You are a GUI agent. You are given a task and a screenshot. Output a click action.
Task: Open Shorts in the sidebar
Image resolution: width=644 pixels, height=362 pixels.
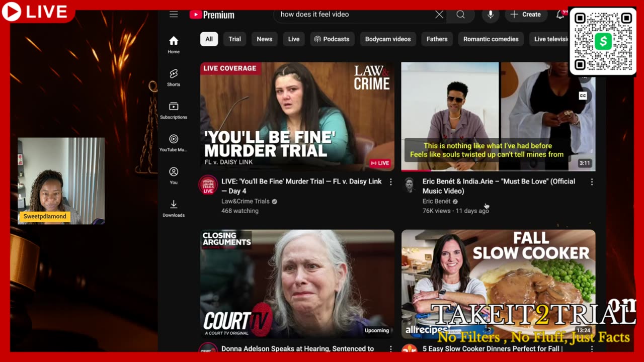174,77
